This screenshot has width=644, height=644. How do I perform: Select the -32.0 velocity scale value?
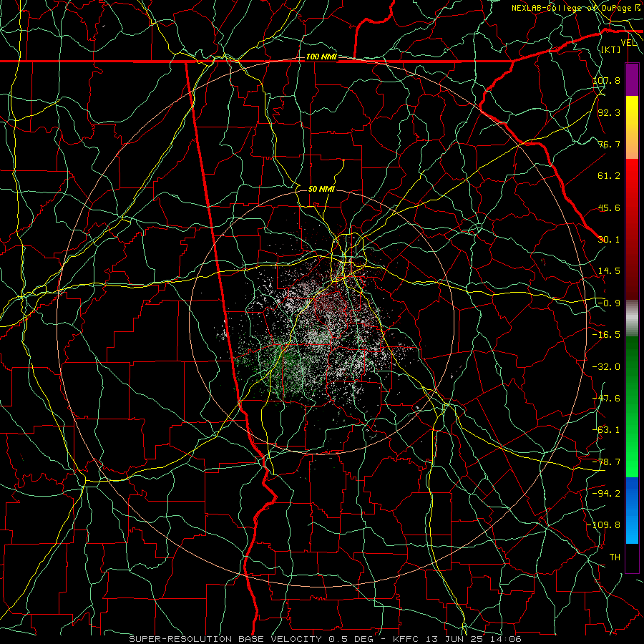click(606, 367)
